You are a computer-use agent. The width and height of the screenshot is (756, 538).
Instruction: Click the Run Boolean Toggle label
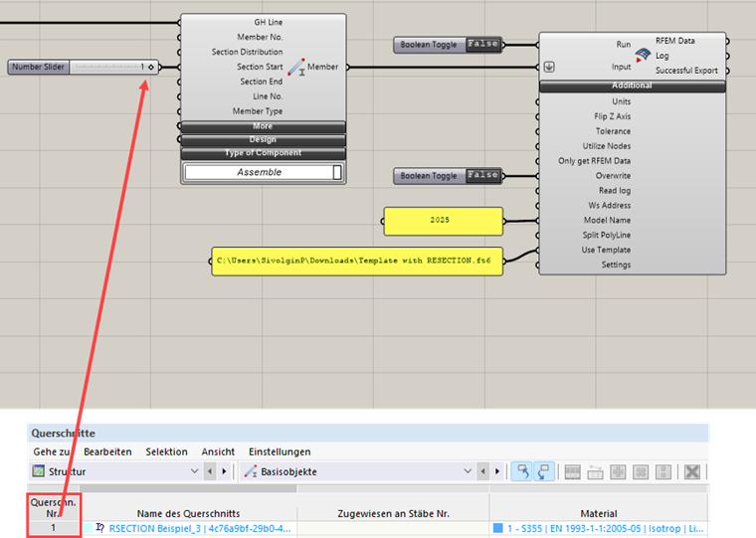[429, 45]
